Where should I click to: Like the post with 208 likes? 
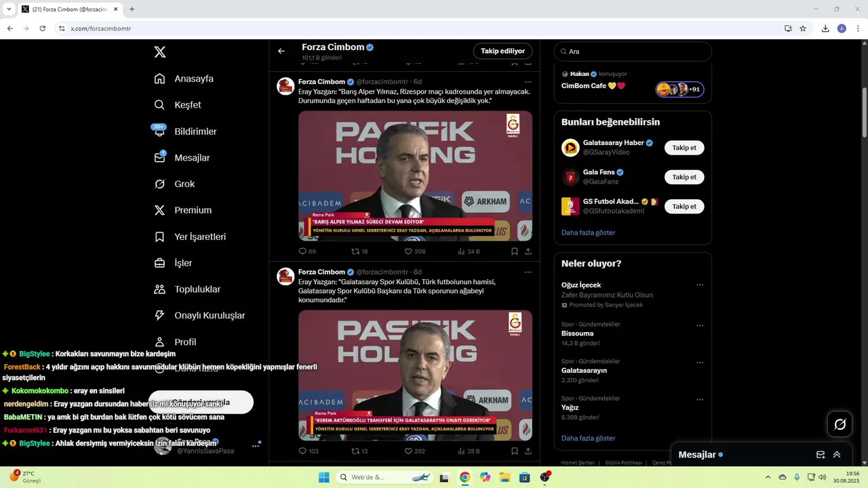[415, 251]
